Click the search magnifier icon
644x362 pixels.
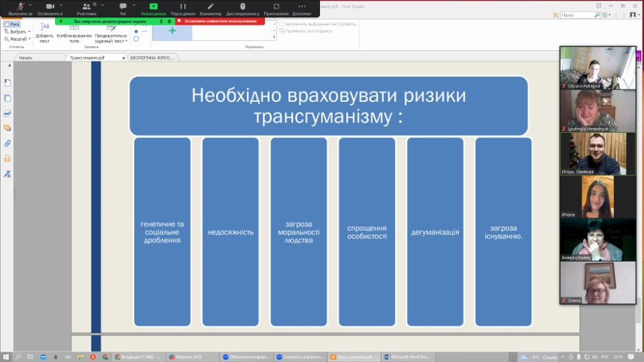597,14
